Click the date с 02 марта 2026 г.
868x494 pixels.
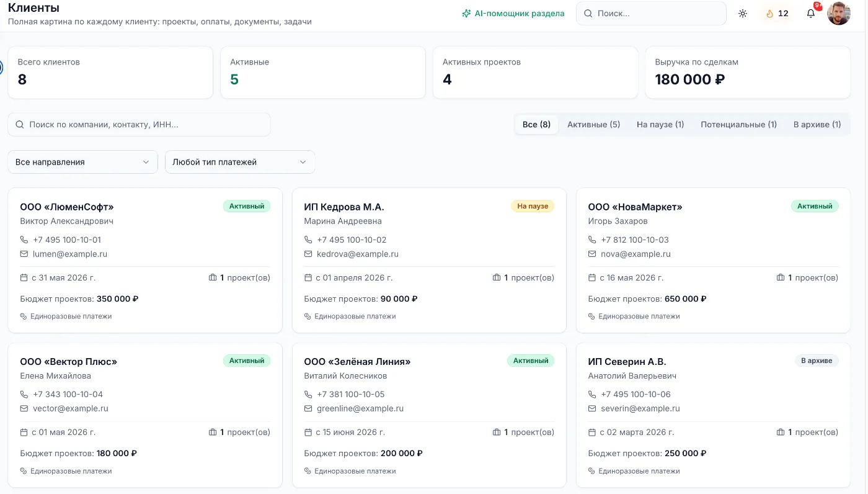[x=637, y=432]
